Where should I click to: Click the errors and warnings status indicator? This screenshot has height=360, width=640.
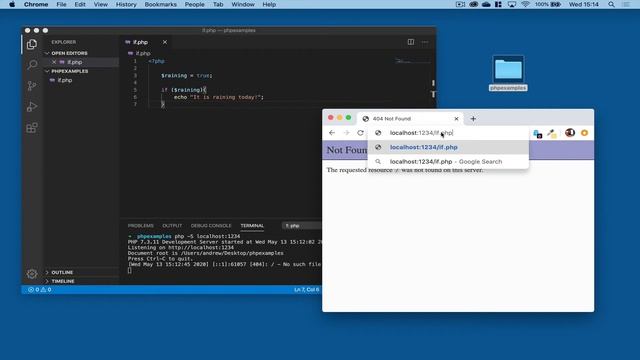40,289
